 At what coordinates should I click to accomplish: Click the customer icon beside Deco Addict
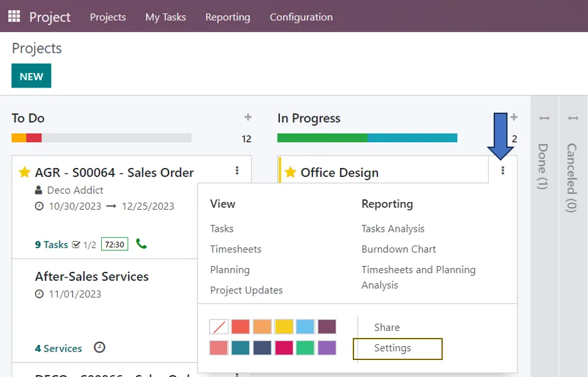coord(38,190)
